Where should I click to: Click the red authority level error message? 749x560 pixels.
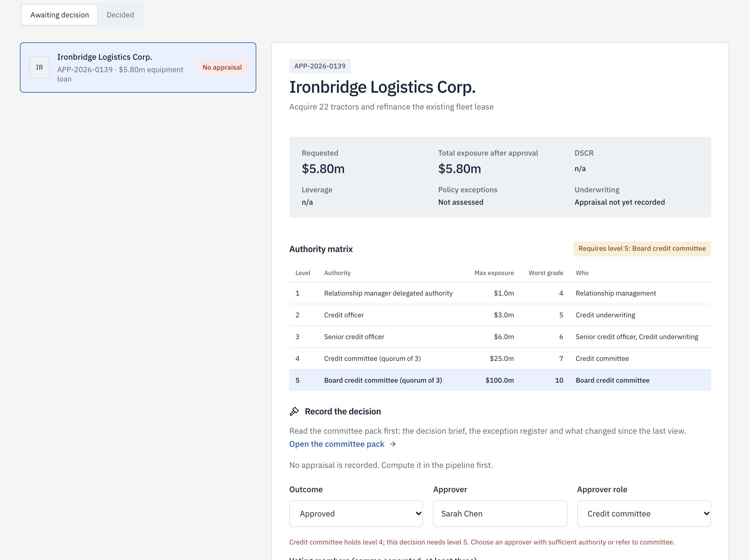[481, 542]
